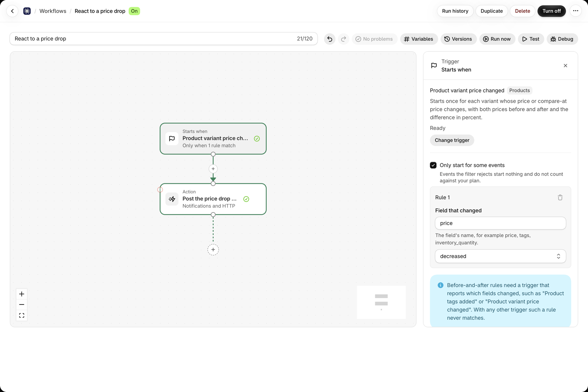588x392 pixels.
Task: Fit the canvas to view
Action: click(22, 315)
